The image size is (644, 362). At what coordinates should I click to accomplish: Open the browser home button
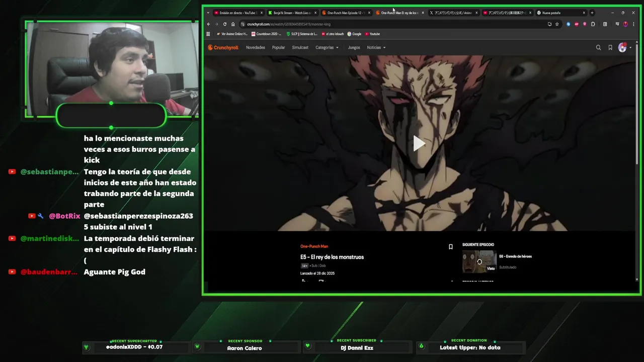point(233,24)
